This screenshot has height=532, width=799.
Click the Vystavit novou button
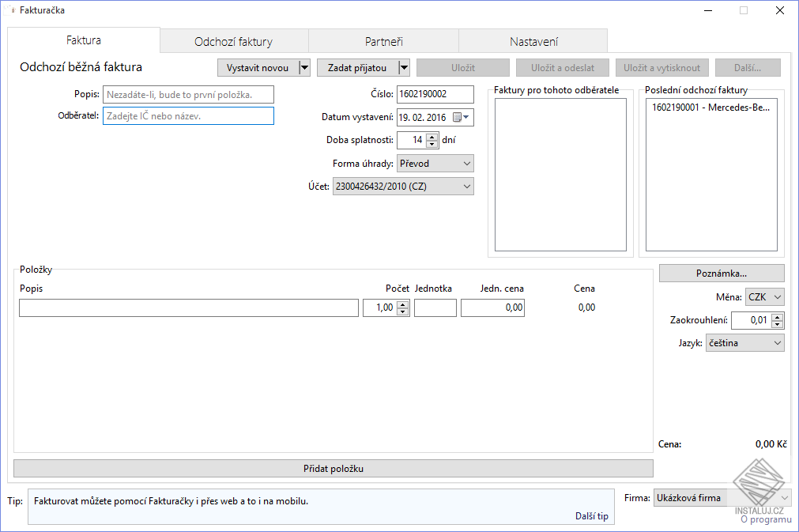point(258,68)
